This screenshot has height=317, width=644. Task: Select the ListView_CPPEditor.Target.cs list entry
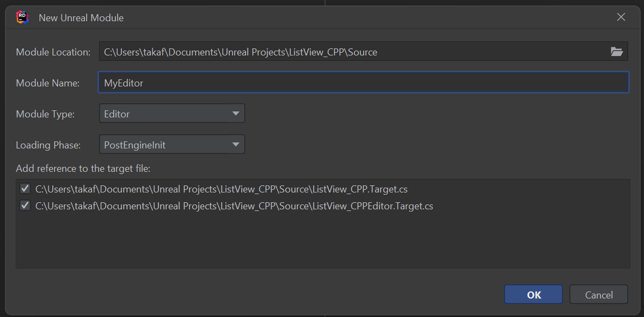234,206
